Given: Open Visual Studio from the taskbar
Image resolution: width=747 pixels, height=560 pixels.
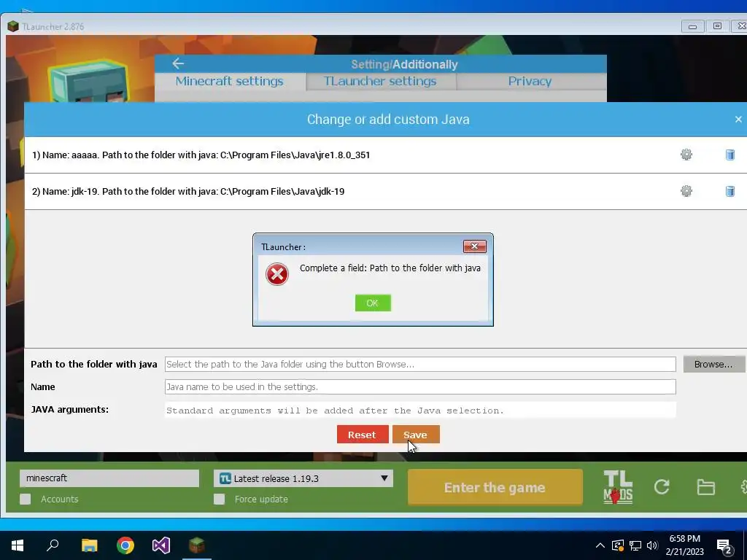Looking at the screenshot, I should click(x=161, y=545).
